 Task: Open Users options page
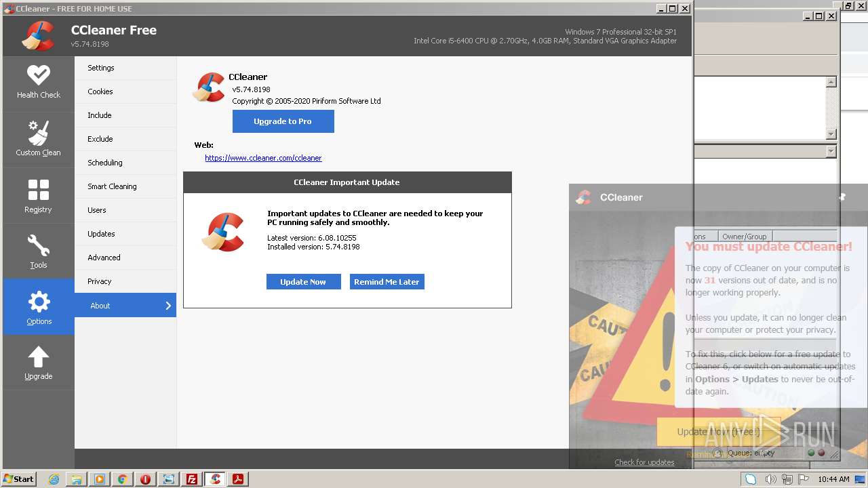(125, 210)
